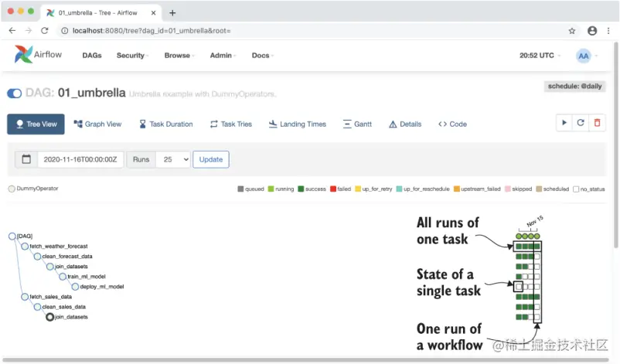Switch to the Gantt tab
The width and height of the screenshot is (620, 364).
[357, 124]
